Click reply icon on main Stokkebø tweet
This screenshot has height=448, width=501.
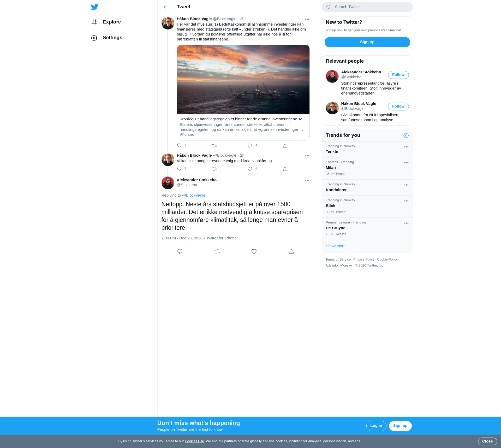[x=180, y=251]
